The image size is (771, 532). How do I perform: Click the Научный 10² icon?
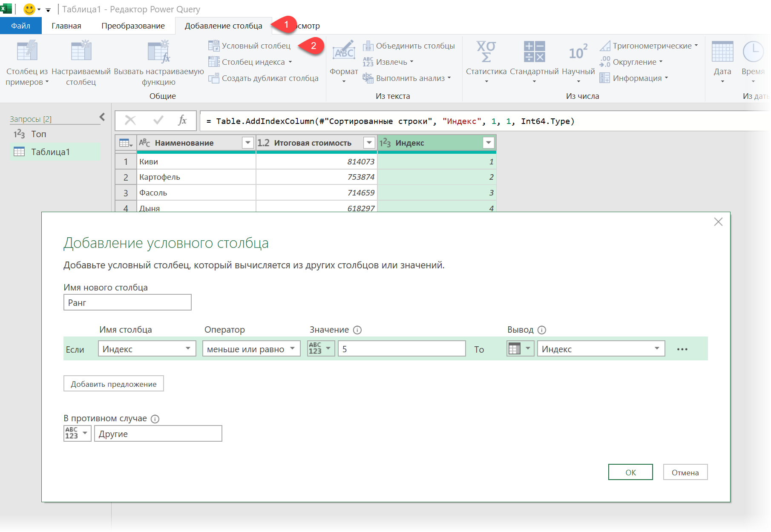pos(578,51)
